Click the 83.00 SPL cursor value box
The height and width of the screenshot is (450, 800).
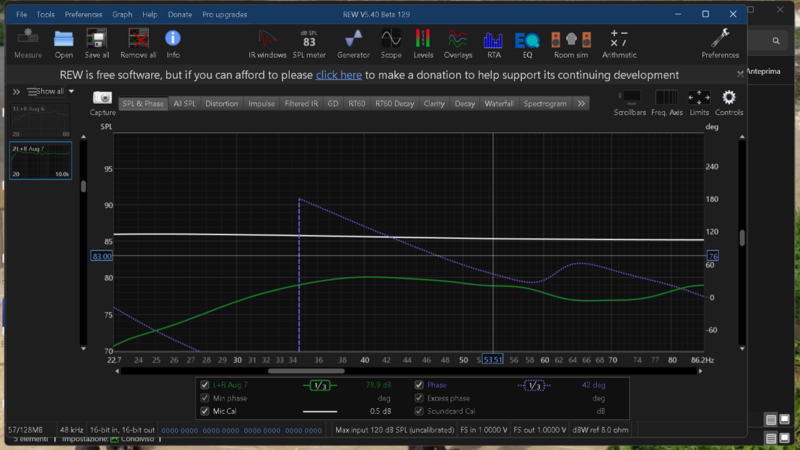[x=101, y=256]
